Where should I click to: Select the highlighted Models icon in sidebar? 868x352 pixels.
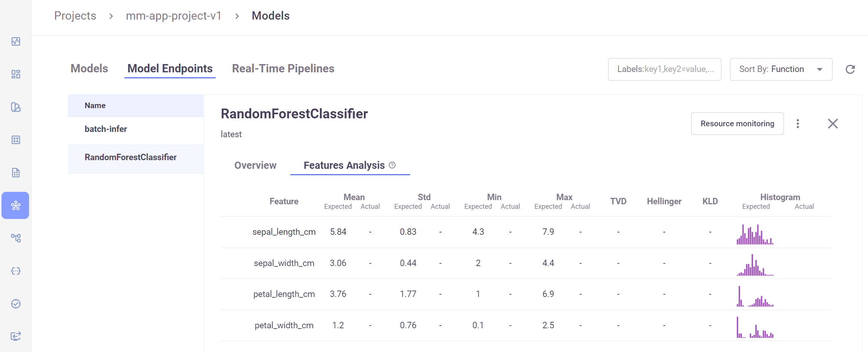tap(15, 205)
